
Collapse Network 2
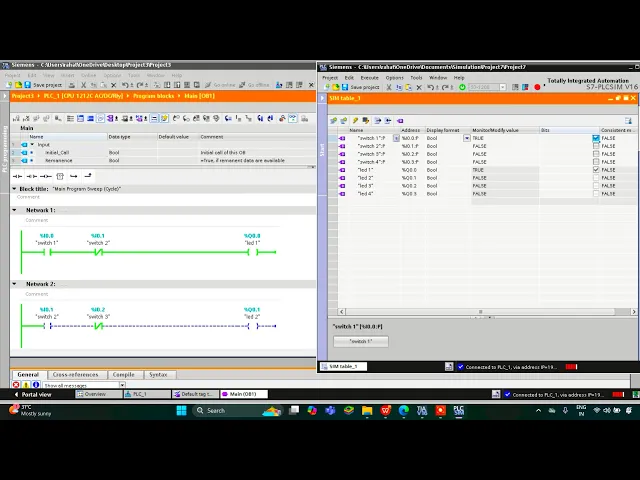[x=14, y=284]
